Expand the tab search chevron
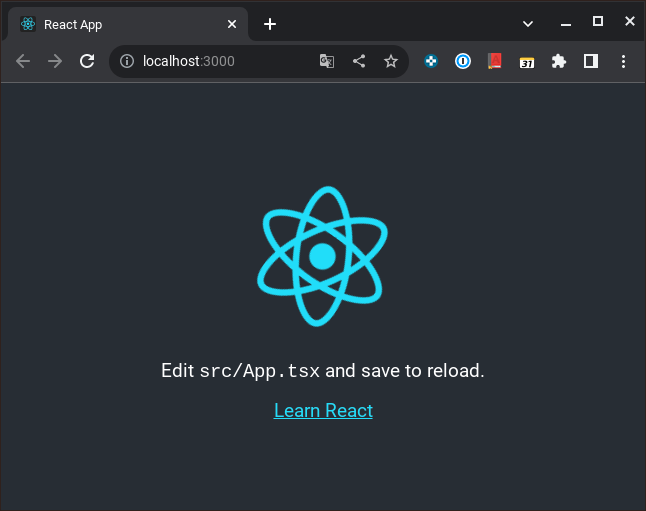Image resolution: width=646 pixels, height=511 pixels. pyautogui.click(x=529, y=23)
